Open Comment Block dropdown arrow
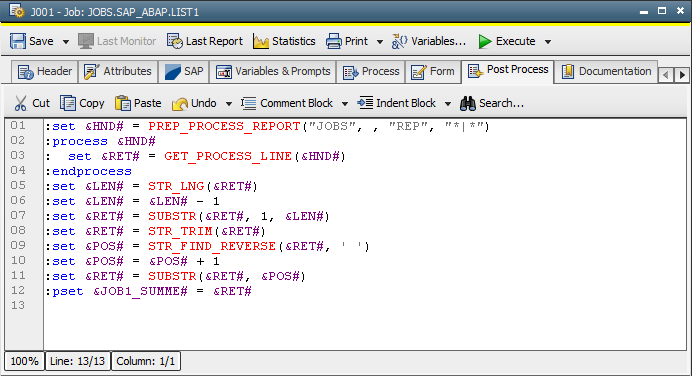 coord(345,104)
